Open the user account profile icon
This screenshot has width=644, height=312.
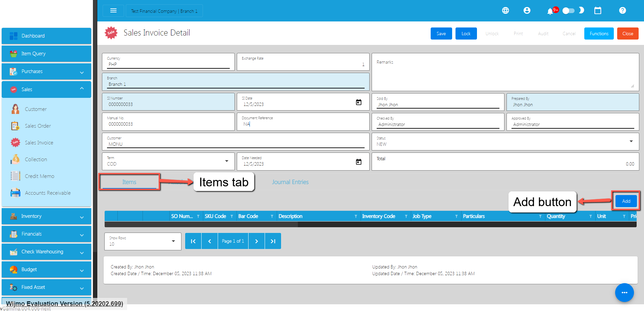[x=527, y=11]
